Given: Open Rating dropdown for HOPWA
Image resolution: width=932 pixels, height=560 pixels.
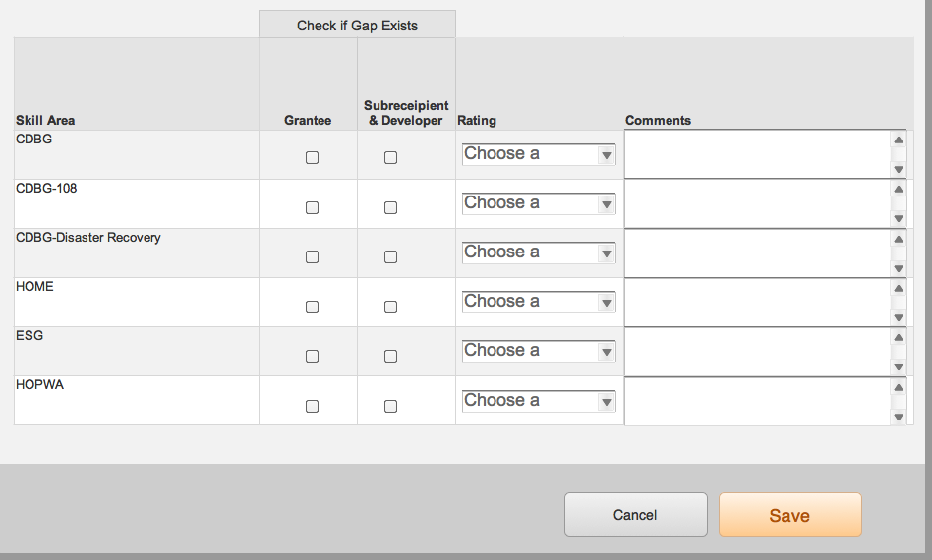Looking at the screenshot, I should point(539,401).
